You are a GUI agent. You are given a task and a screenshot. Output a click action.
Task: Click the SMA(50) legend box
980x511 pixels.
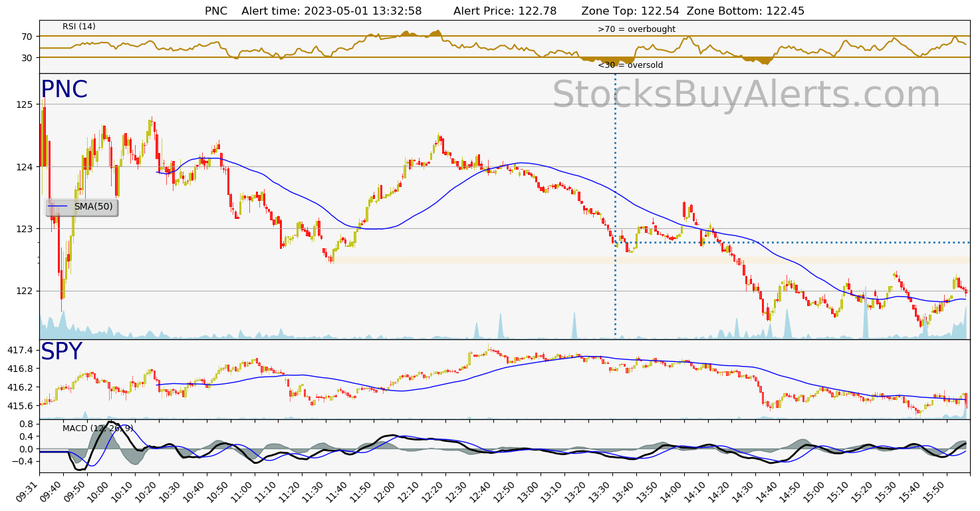point(82,208)
